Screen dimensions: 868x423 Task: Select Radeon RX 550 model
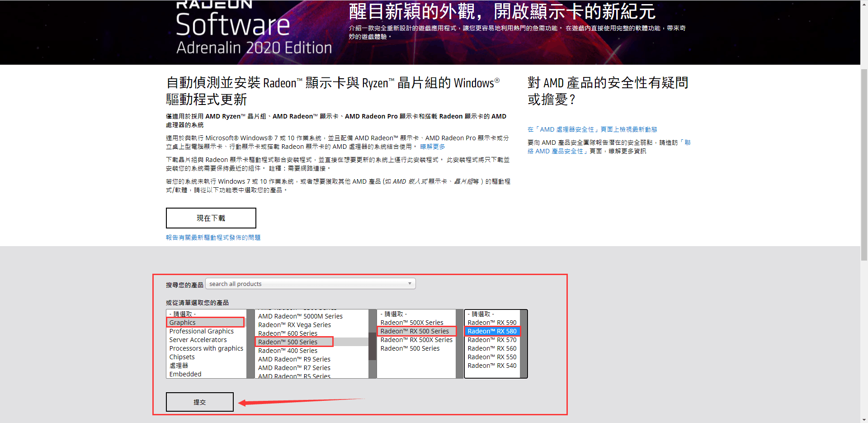(x=492, y=357)
